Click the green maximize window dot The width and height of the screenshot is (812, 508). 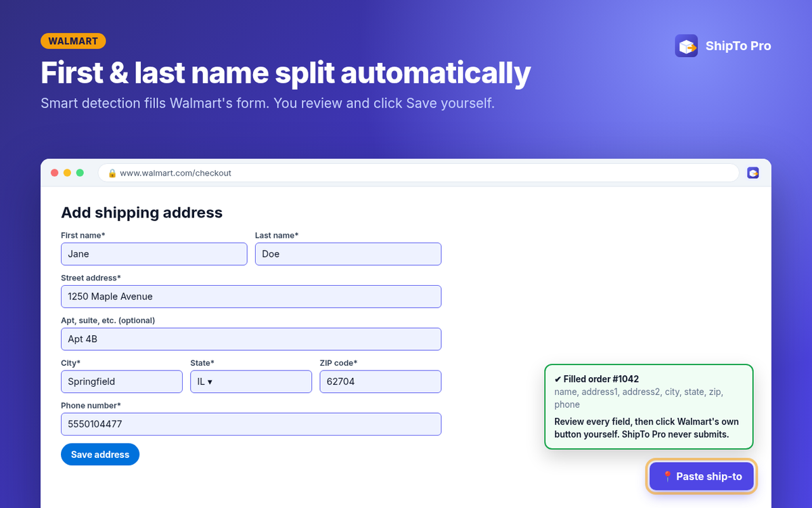80,173
